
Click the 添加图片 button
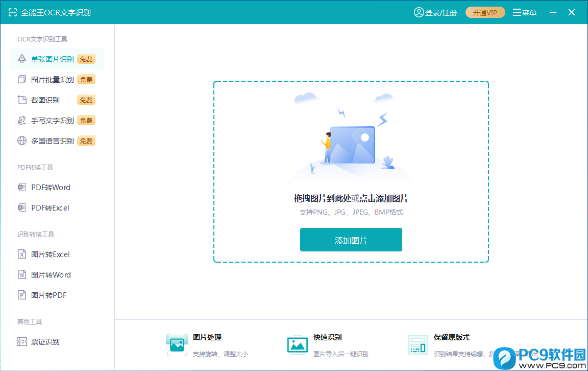click(351, 240)
